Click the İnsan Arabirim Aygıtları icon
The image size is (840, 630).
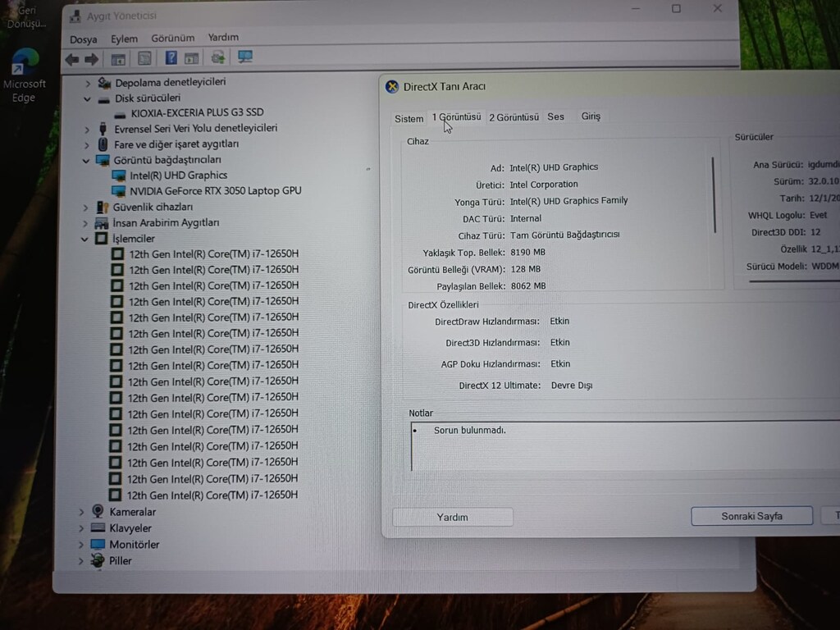pos(101,223)
